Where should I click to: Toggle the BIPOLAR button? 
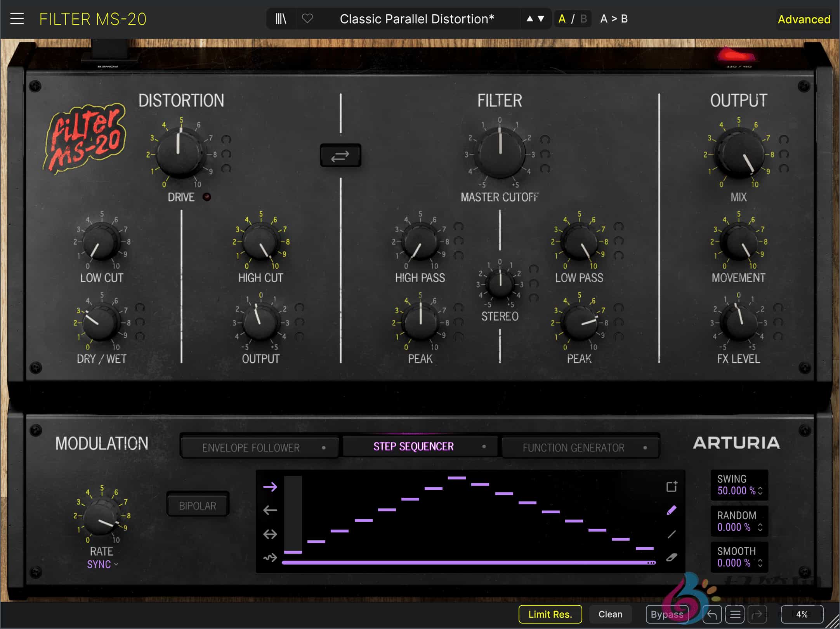[x=198, y=506]
